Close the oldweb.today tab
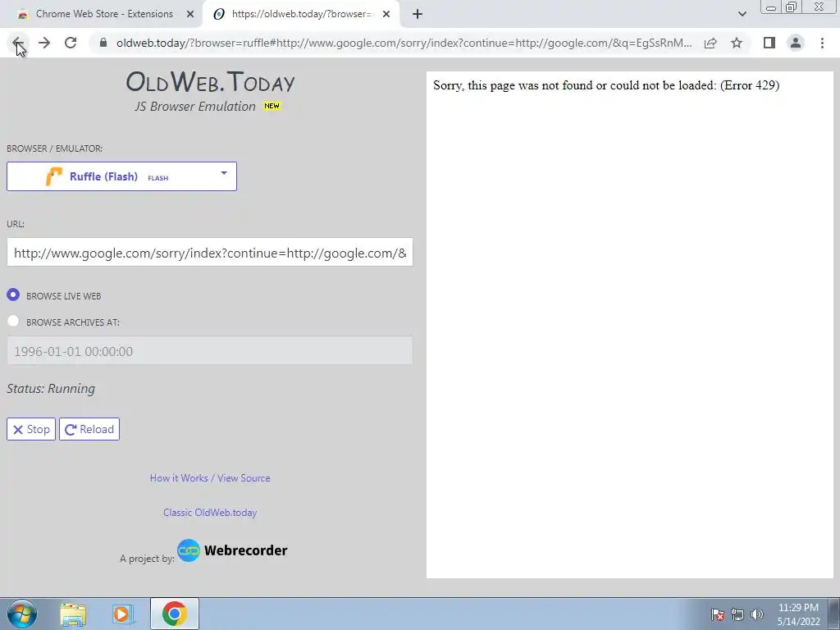 (x=386, y=15)
